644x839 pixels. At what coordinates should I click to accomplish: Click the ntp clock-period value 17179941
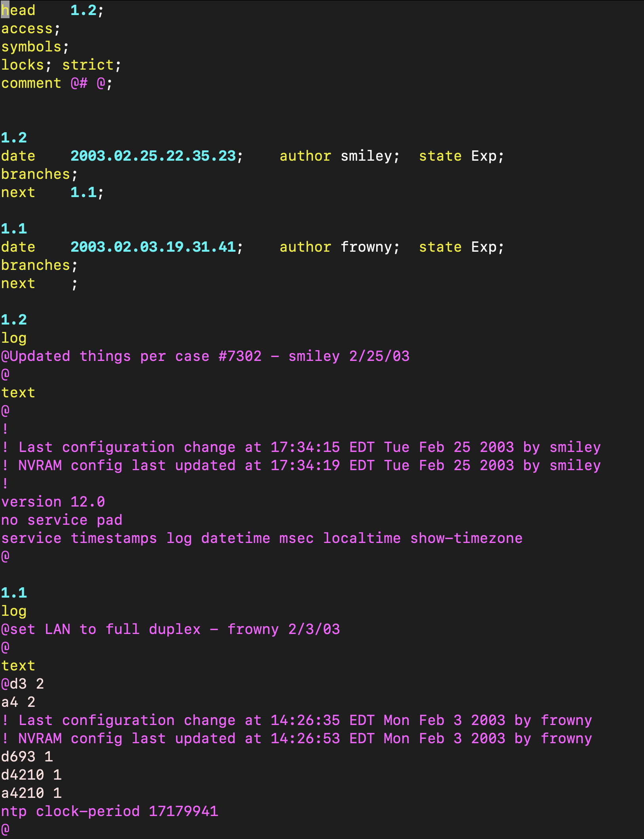[184, 811]
